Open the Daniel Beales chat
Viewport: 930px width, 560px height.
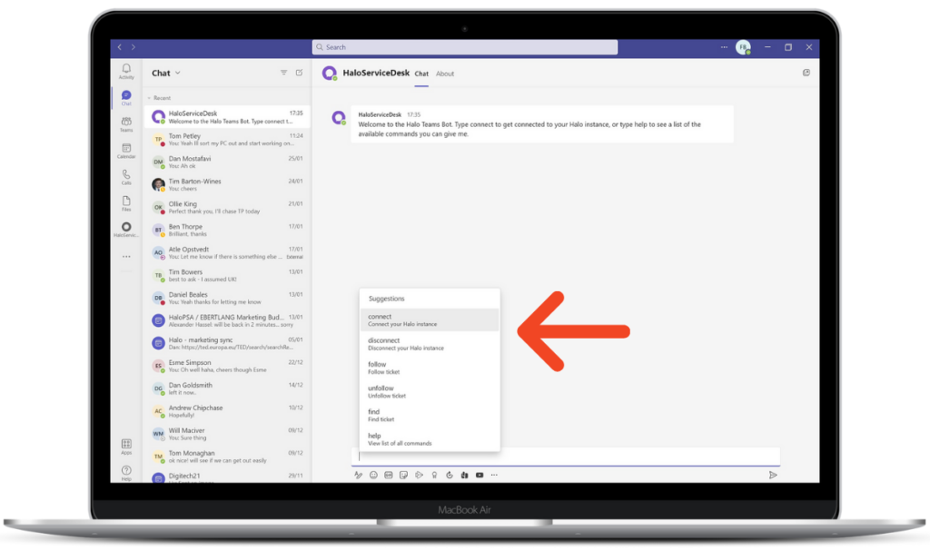(x=227, y=298)
